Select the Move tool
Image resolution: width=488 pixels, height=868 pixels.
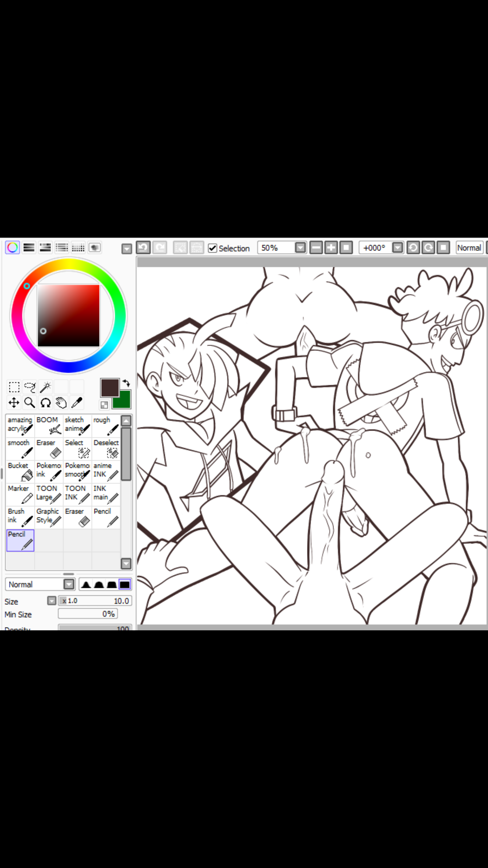point(14,403)
